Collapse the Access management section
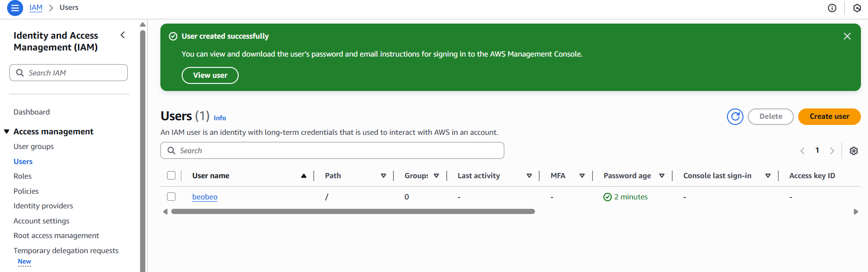The image size is (868, 272). coord(7,132)
